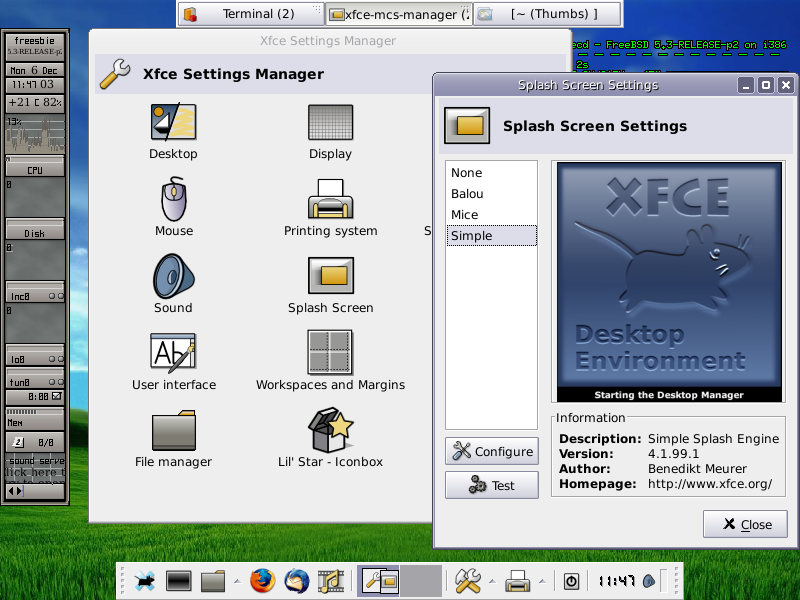Click the freesbie hostname in GKrellM
The height and width of the screenshot is (600, 800).
(x=35, y=41)
